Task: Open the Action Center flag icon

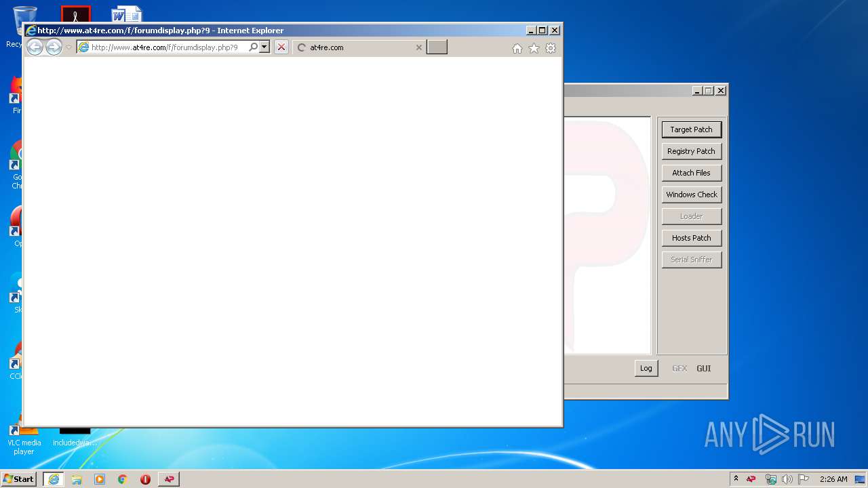Action: [804, 479]
